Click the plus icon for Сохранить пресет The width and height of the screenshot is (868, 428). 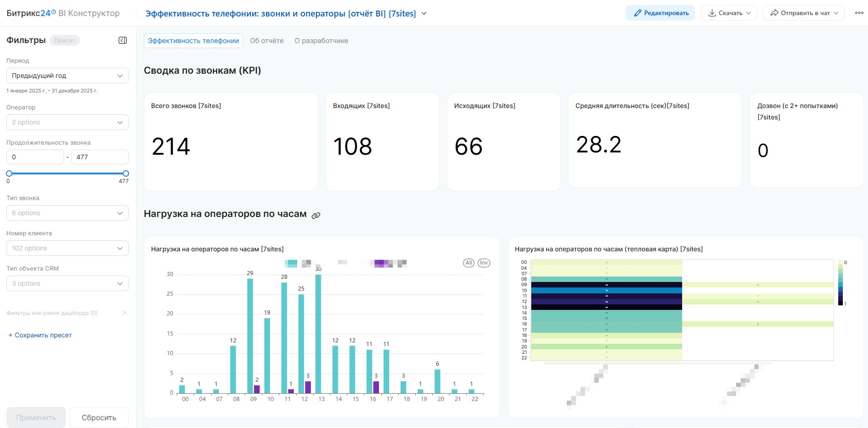pyautogui.click(x=11, y=335)
